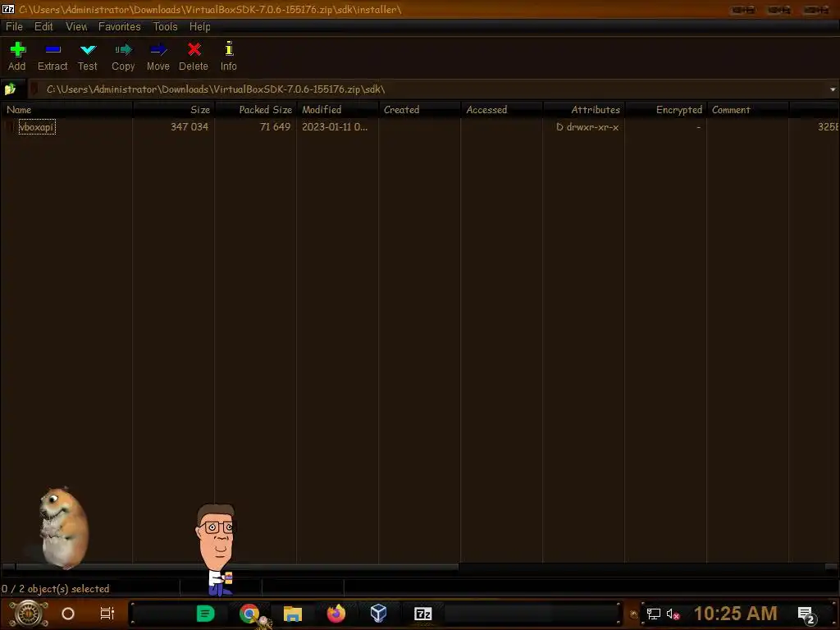Click the objects selected status bar text

tap(55, 589)
